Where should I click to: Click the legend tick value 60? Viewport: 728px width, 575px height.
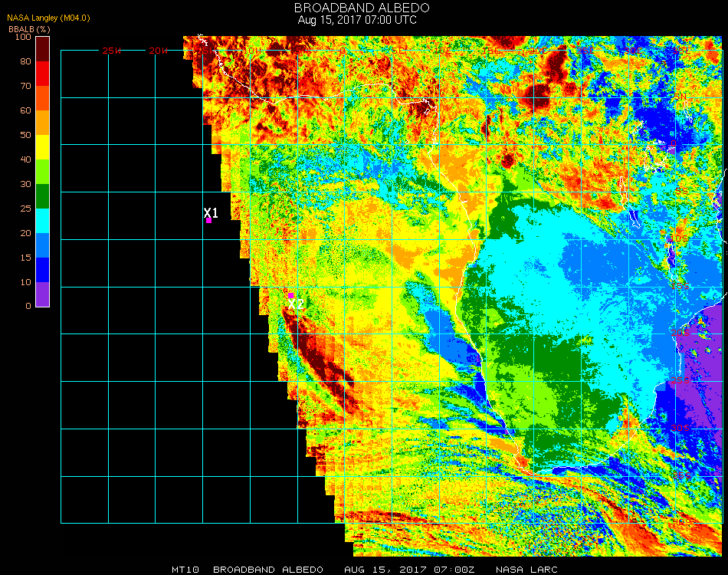25,110
